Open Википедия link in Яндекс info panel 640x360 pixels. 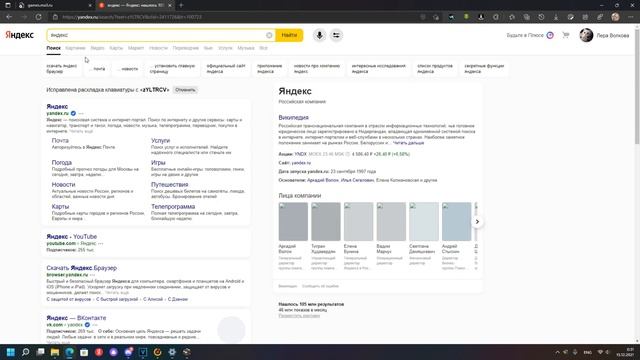(293, 118)
